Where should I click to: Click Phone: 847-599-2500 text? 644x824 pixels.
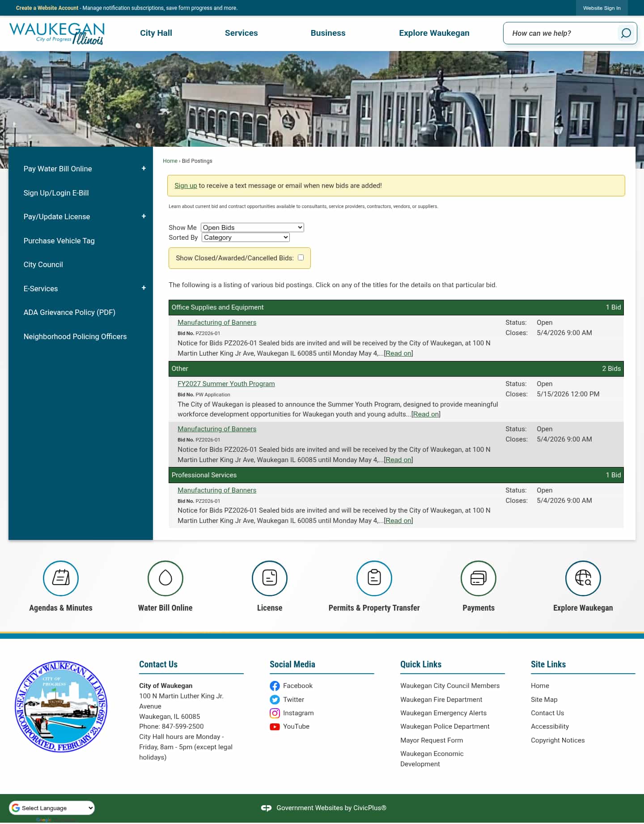(171, 726)
